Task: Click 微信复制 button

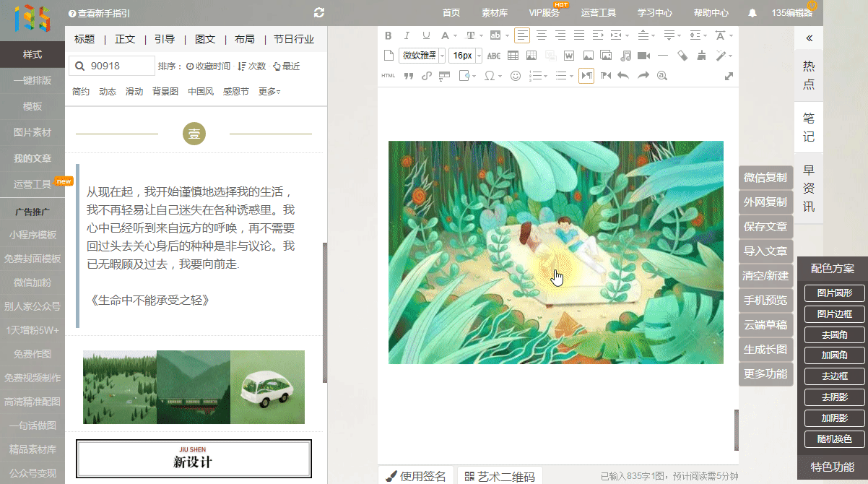Action: pos(765,178)
